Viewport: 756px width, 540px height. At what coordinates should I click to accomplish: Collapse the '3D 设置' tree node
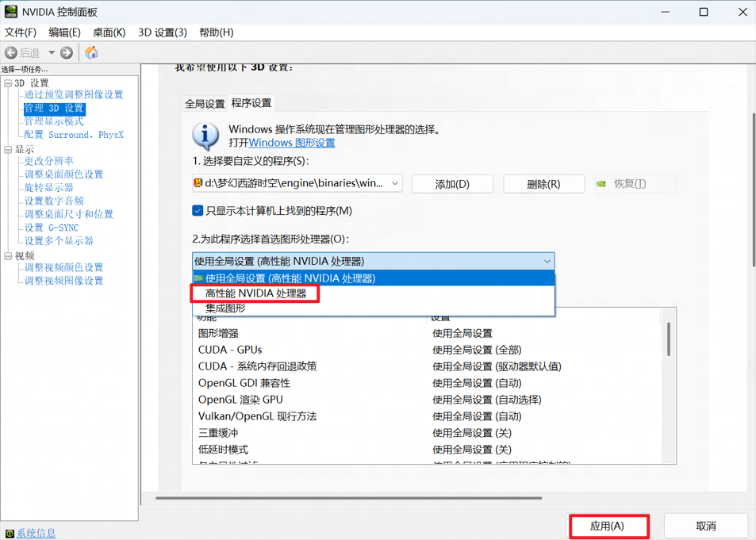tap(8, 83)
